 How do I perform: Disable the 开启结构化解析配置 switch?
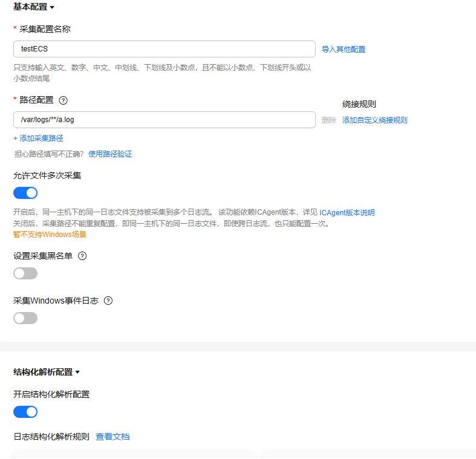(25, 412)
